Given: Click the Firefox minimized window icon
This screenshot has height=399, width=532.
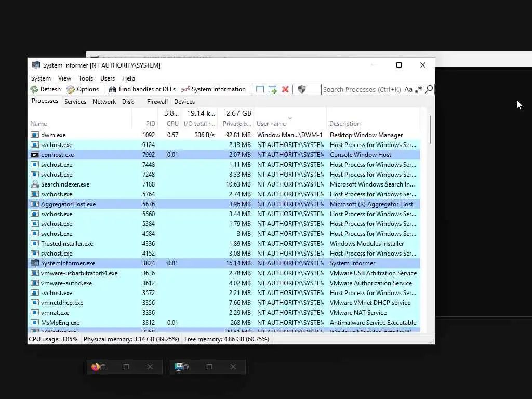Looking at the screenshot, I should [x=96, y=367].
